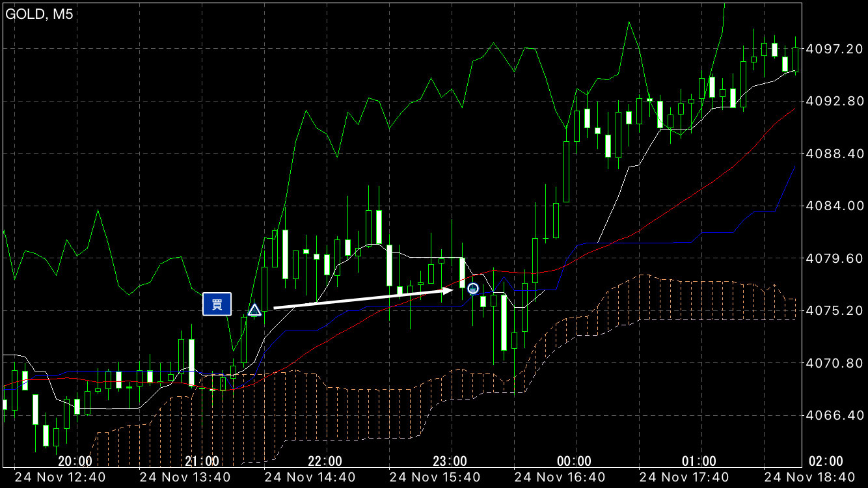This screenshot has height=488, width=868.
Task: Select the 24 Nov 15:40 date label
Action: (435, 478)
